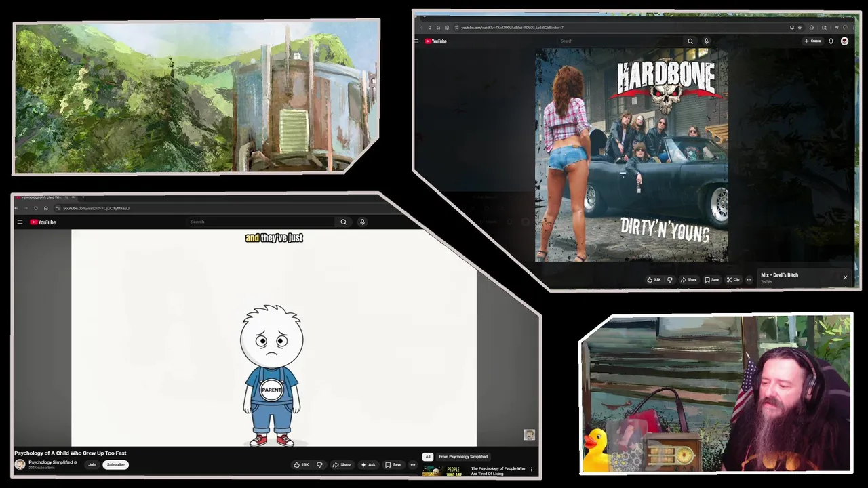Click the microphone voice search in the upper-right YouTube
868x488 pixels.
point(706,41)
